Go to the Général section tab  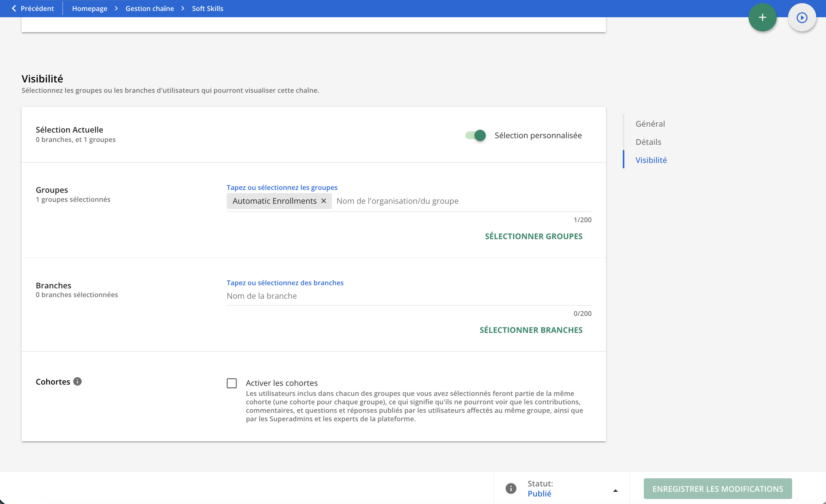(650, 124)
